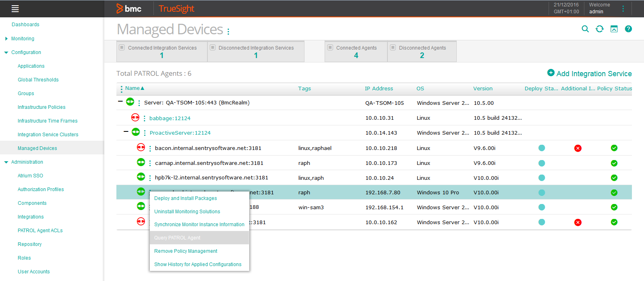Choose Deploy and Install Packages

[186, 198]
